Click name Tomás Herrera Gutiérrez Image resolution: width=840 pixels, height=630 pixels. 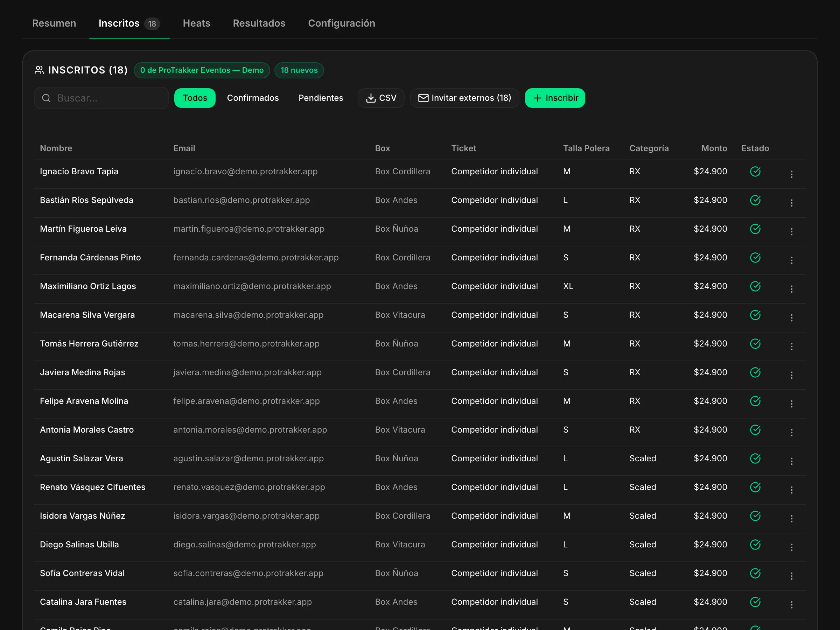click(89, 344)
